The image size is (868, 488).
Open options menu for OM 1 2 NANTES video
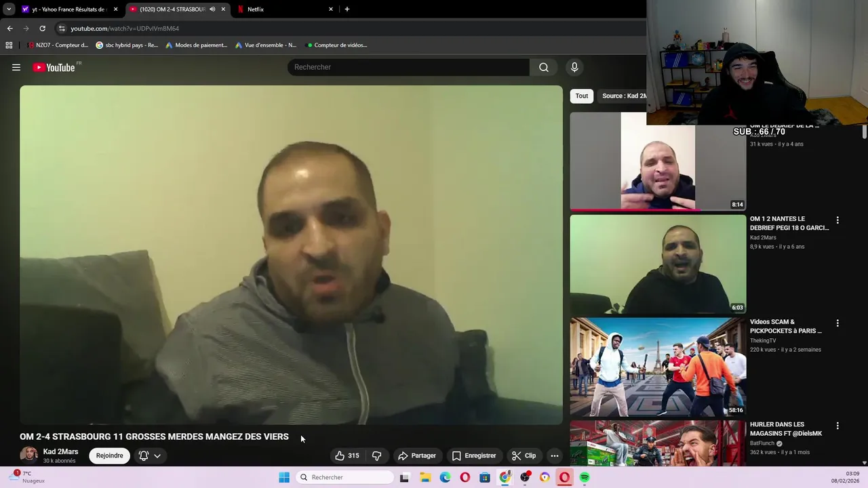837,220
